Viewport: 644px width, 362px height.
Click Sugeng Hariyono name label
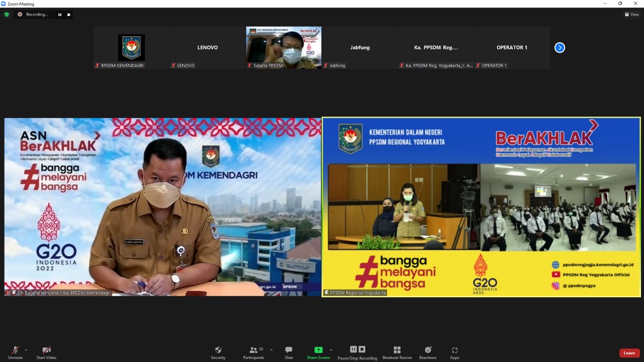(x=63, y=293)
